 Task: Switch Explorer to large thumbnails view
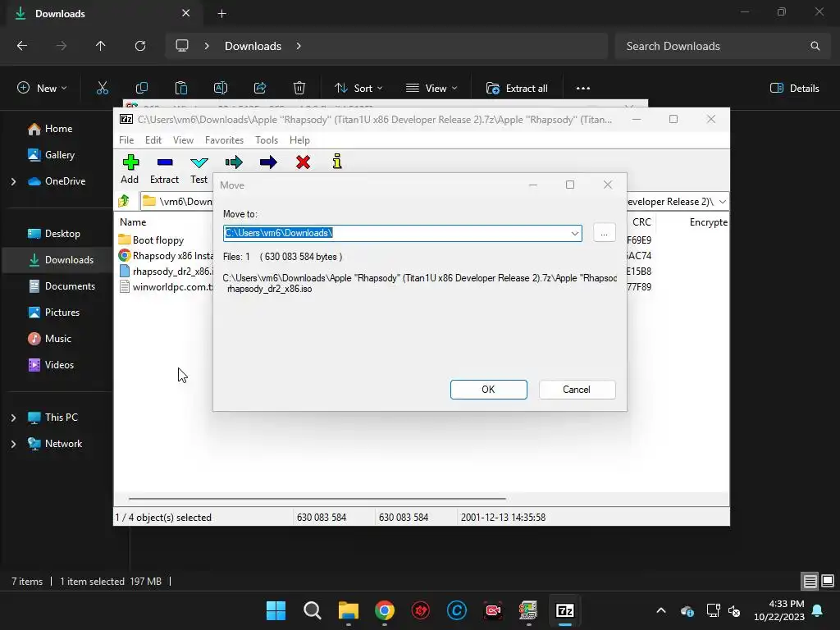828,581
